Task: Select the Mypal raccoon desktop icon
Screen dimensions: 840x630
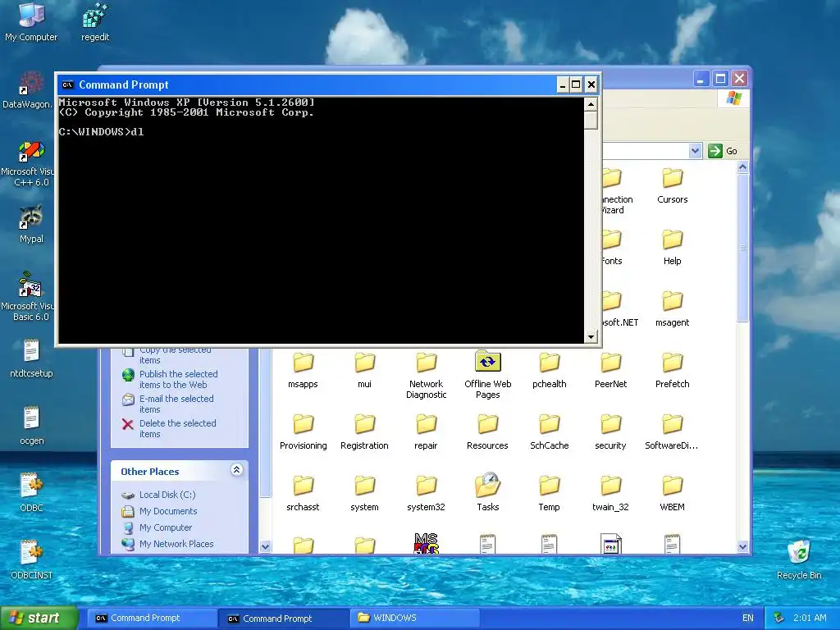Action: click(31, 224)
